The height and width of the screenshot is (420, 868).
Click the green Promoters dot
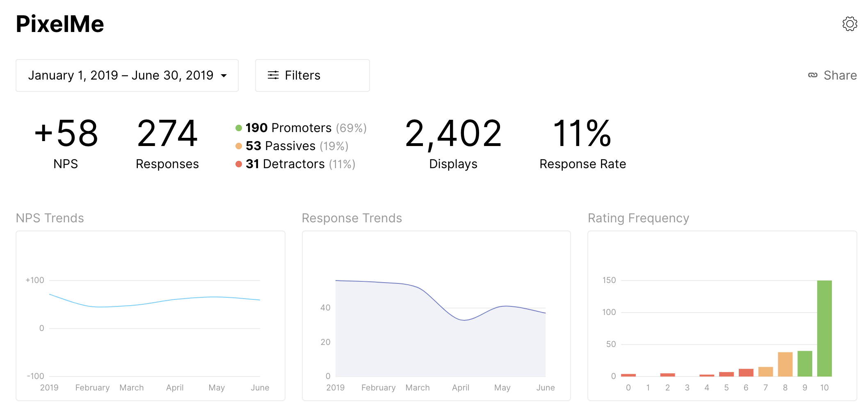pos(239,128)
